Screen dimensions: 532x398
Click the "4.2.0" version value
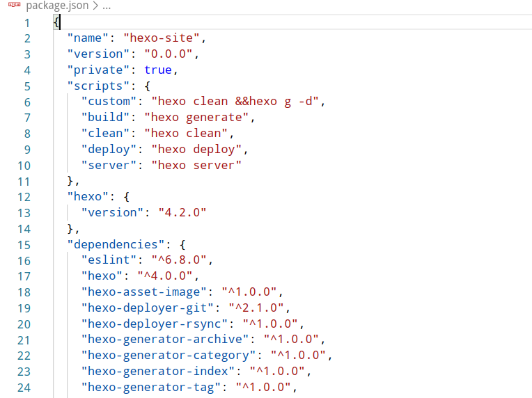pyautogui.click(x=182, y=212)
